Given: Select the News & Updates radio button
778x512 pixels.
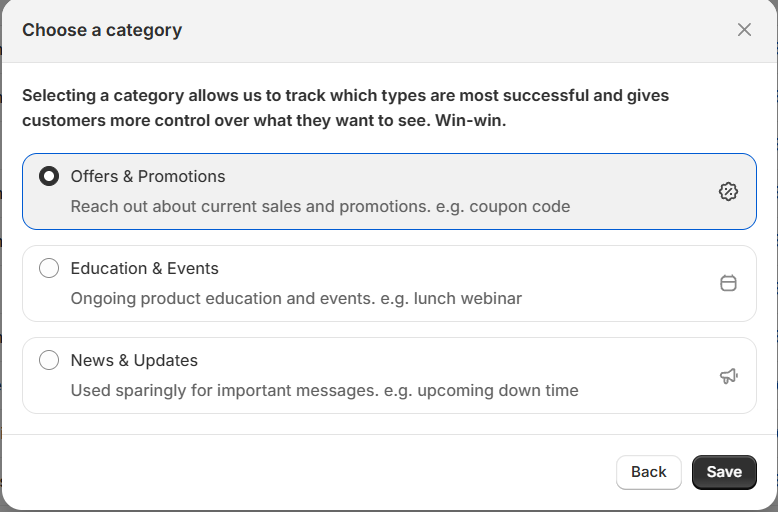Looking at the screenshot, I should [x=49, y=360].
